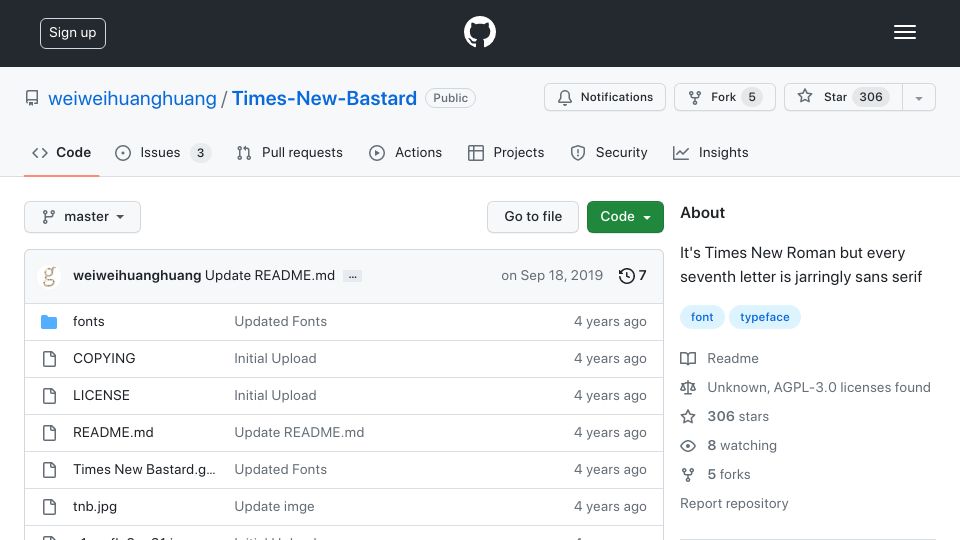Open Unknown, AGPL-3.0 licenses found link

click(x=819, y=388)
